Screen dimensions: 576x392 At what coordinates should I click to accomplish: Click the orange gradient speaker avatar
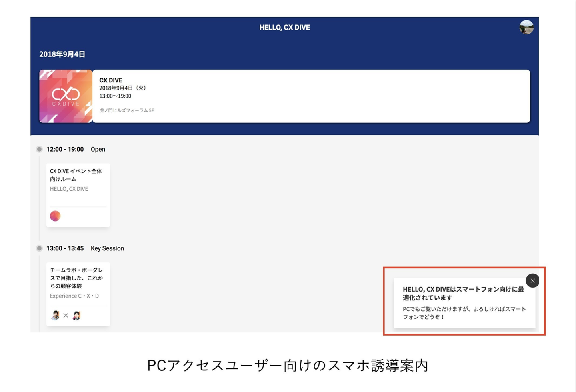pos(55,216)
